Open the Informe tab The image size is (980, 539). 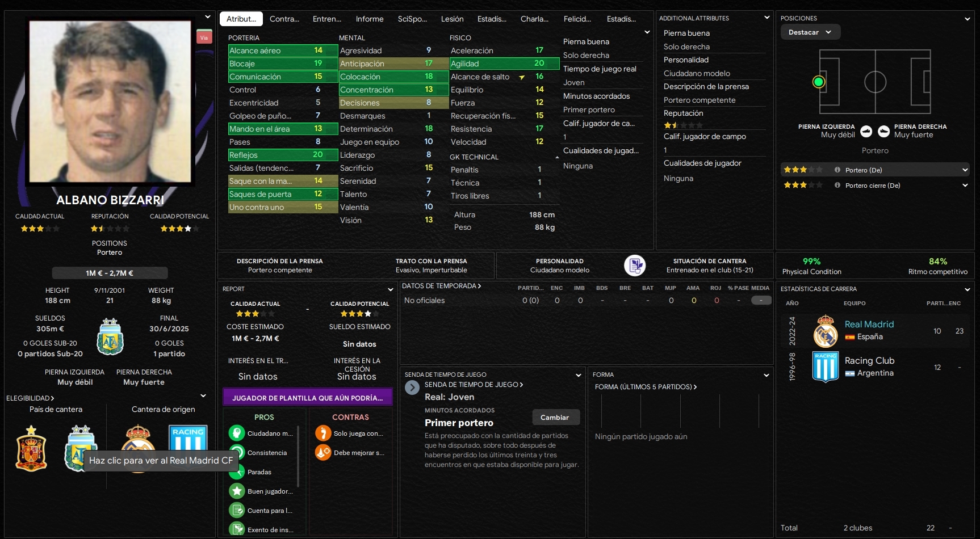pyautogui.click(x=370, y=19)
